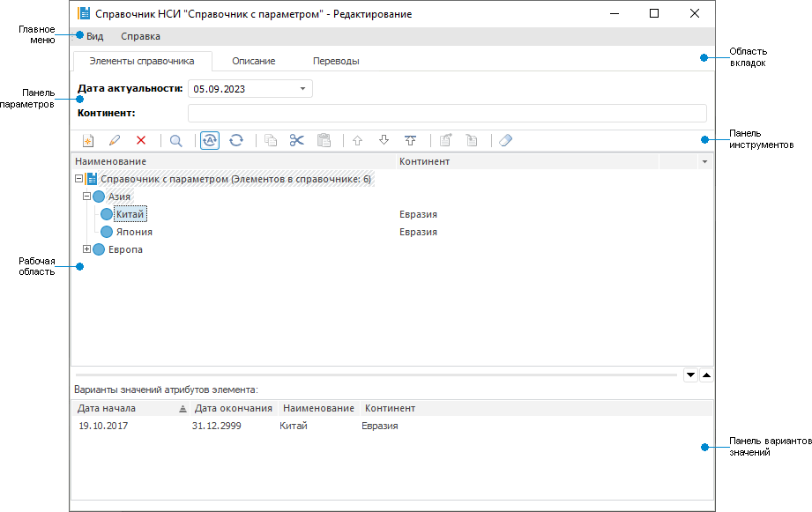This screenshot has width=812, height=512.
Task: Select the Азия tree item
Action: click(x=119, y=197)
